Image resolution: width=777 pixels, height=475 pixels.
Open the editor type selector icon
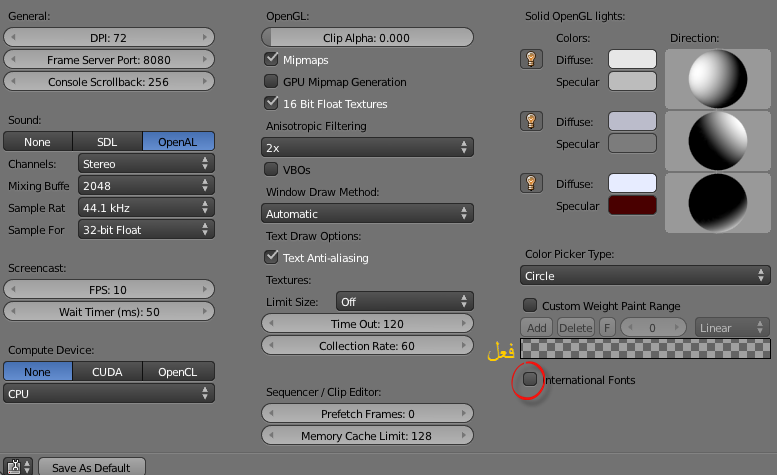(18, 467)
